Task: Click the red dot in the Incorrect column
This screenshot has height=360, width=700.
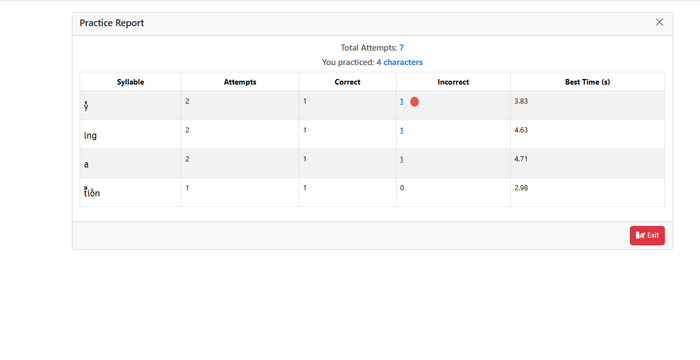Action: point(414,102)
